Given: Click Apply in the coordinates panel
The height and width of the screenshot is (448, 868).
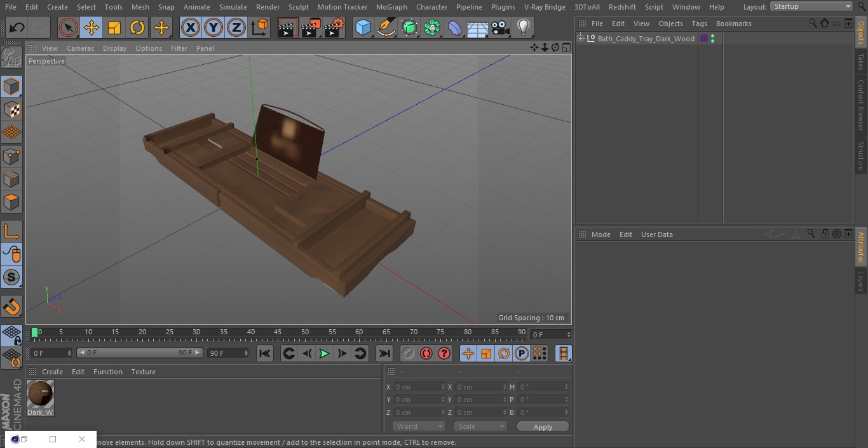Looking at the screenshot, I should pyautogui.click(x=543, y=427).
